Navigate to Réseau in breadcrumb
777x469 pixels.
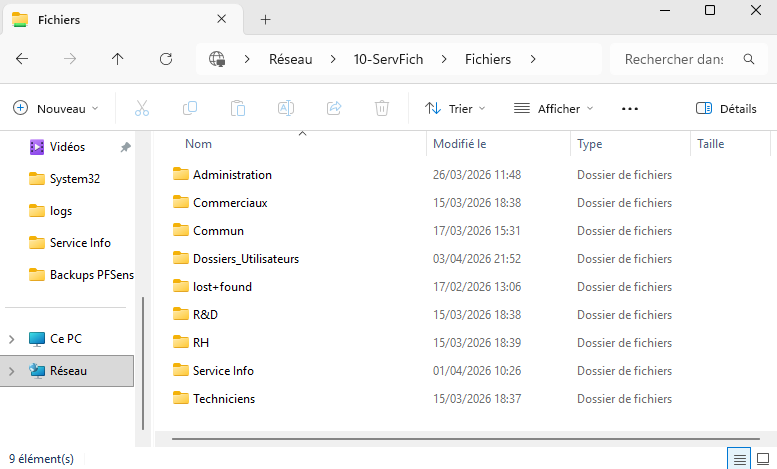[291, 59]
